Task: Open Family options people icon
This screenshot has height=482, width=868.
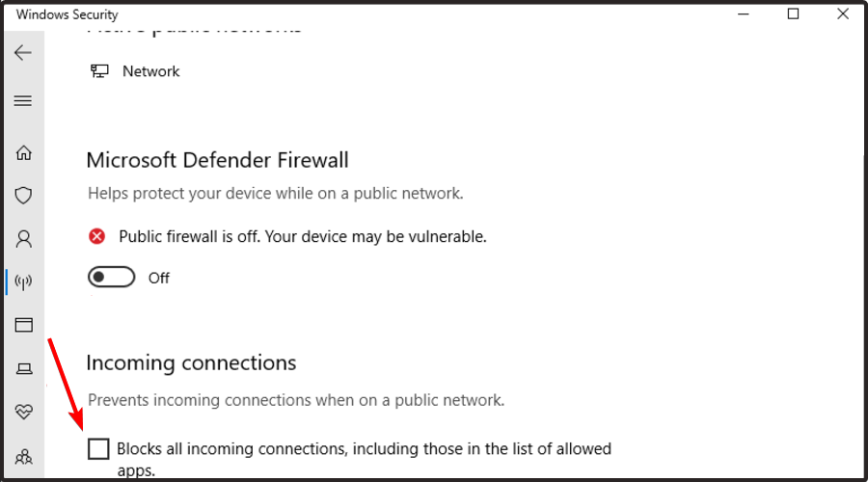Action: (x=23, y=456)
